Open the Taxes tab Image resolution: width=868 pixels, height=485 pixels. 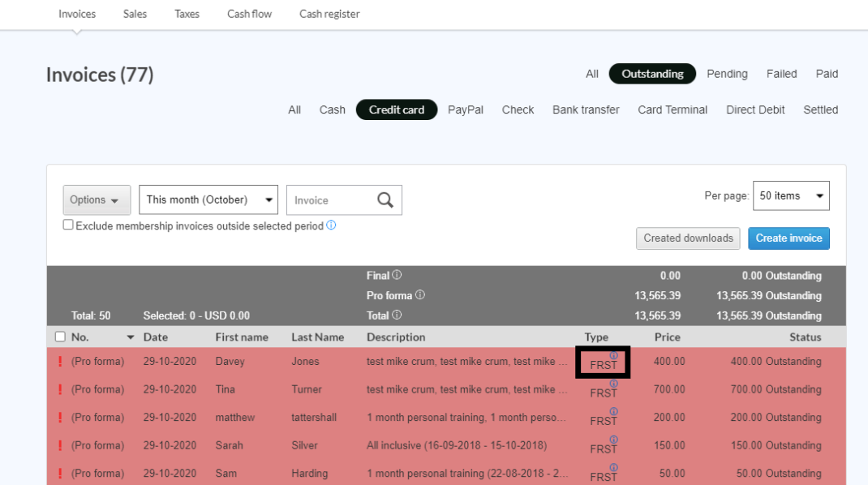pos(187,14)
